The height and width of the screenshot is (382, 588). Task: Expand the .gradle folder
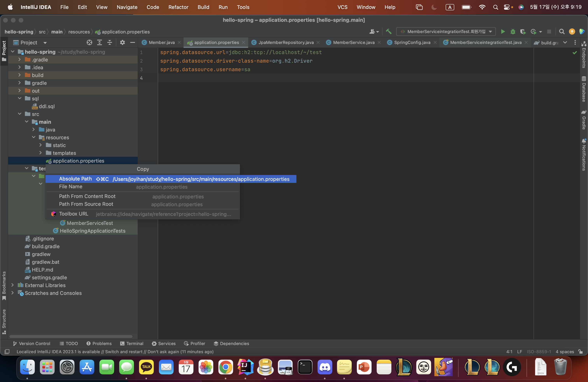point(19,60)
